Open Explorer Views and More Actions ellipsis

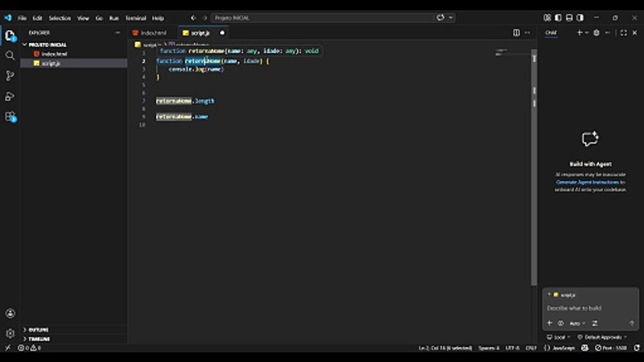(x=118, y=33)
